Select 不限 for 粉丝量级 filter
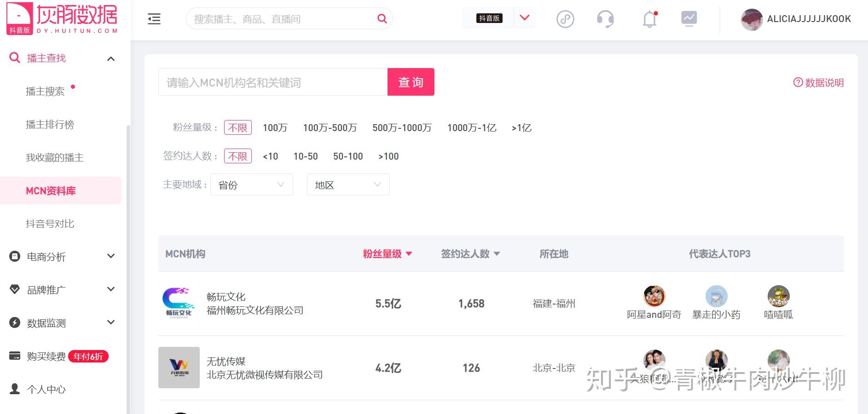The height and width of the screenshot is (414, 868). coord(238,127)
